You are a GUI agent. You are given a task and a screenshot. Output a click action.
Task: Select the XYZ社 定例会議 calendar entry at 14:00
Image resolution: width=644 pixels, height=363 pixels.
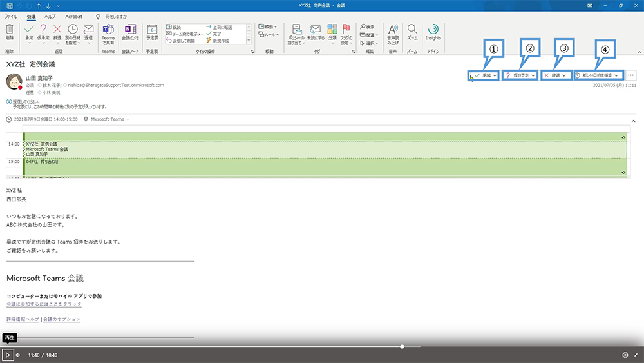325,149
